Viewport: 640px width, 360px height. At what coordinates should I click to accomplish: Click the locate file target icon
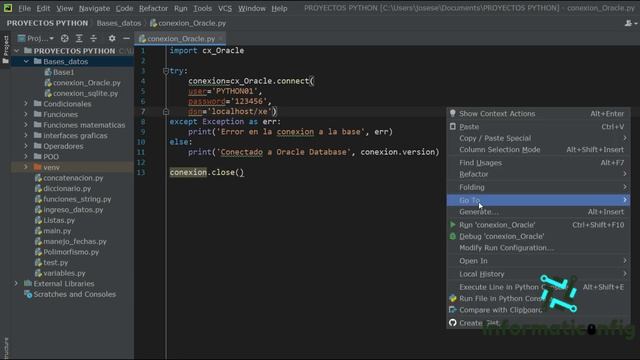click(x=64, y=38)
